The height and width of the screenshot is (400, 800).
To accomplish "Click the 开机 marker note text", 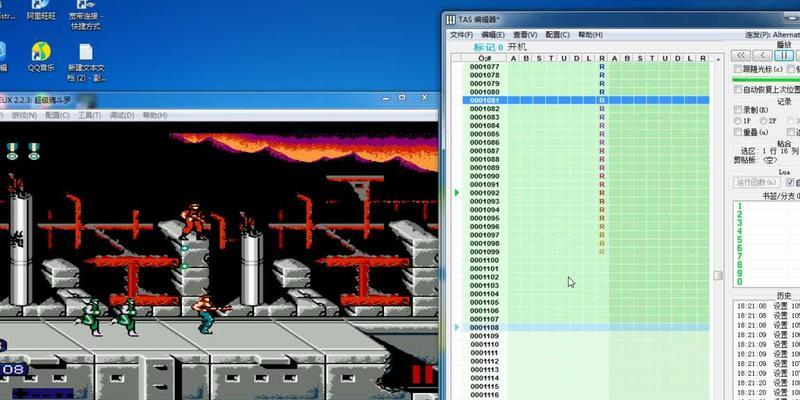I will point(517,47).
